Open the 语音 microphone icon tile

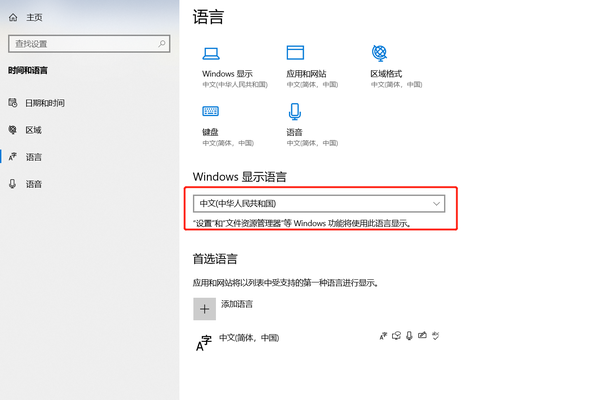point(295,111)
